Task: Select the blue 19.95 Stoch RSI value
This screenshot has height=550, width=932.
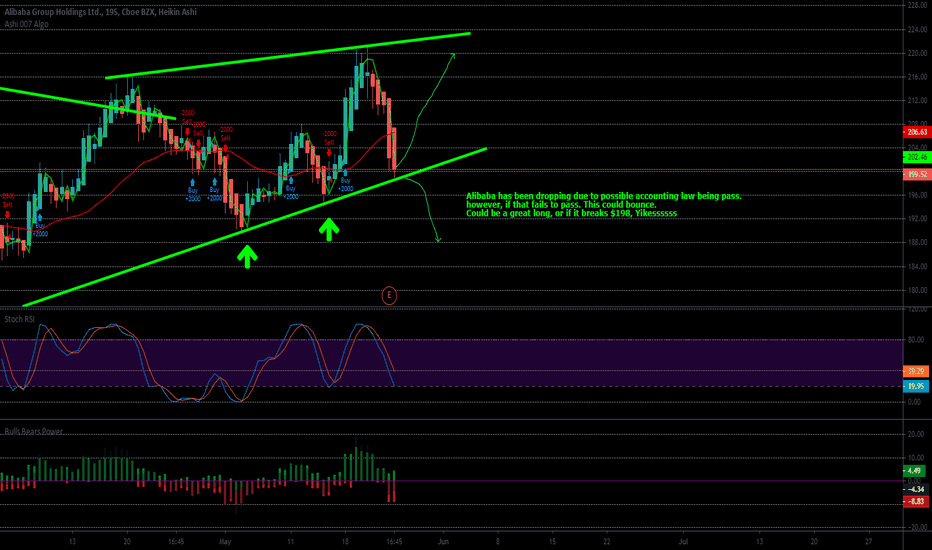Action: (916, 386)
